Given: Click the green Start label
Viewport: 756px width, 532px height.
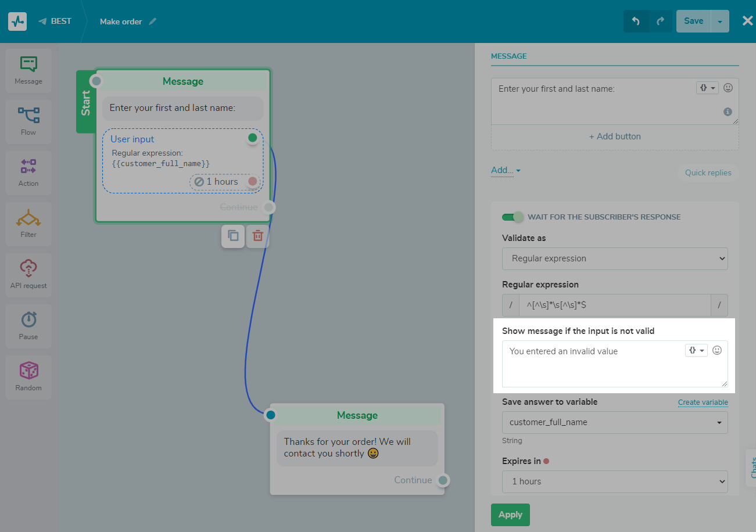Looking at the screenshot, I should point(86,102).
